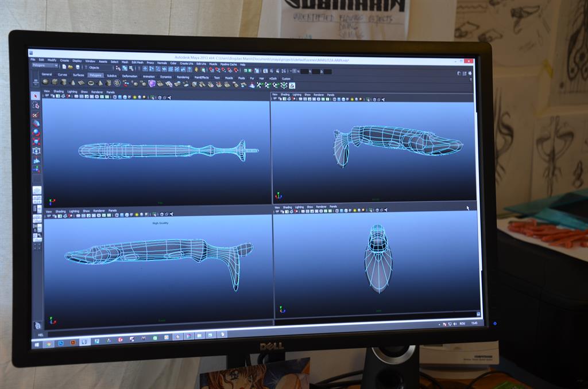Switch to the nCloth shelf tab
Viewport: 588px width, 389px height.
[273, 79]
